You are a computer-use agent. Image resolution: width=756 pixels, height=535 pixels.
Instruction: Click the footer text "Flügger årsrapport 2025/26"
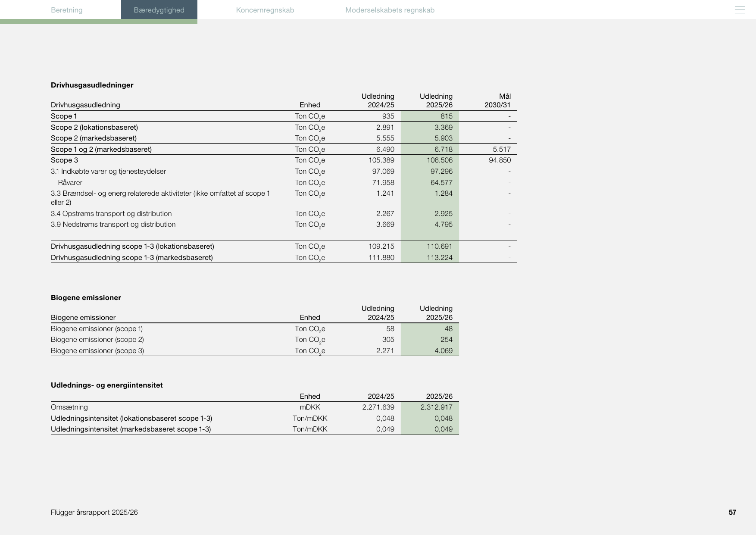pyautogui.click(x=94, y=512)
